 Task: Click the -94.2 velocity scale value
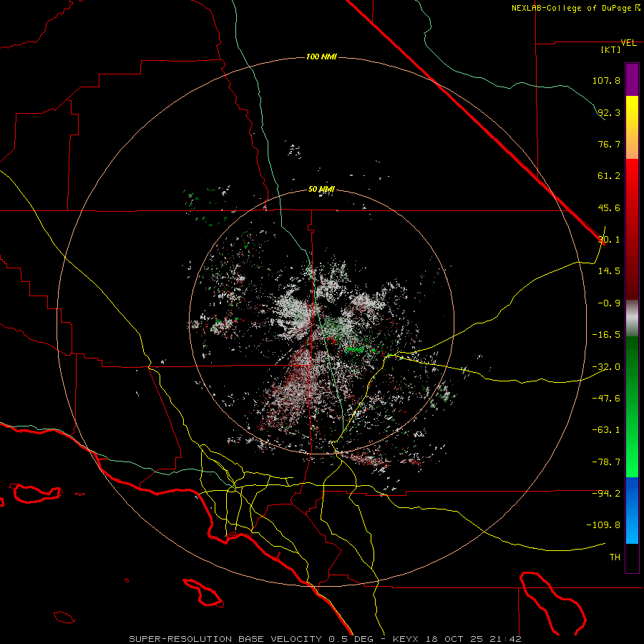click(606, 493)
